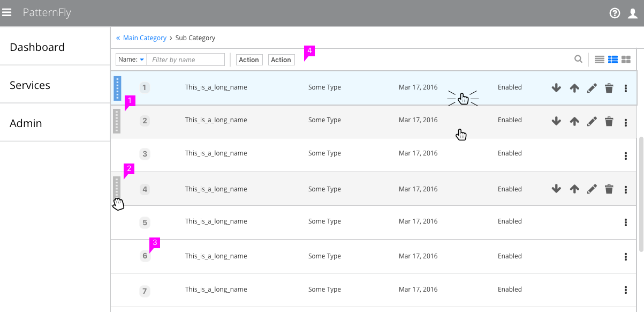This screenshot has width=644, height=312.
Task: Click Some Type in row 2
Action: pos(324,120)
